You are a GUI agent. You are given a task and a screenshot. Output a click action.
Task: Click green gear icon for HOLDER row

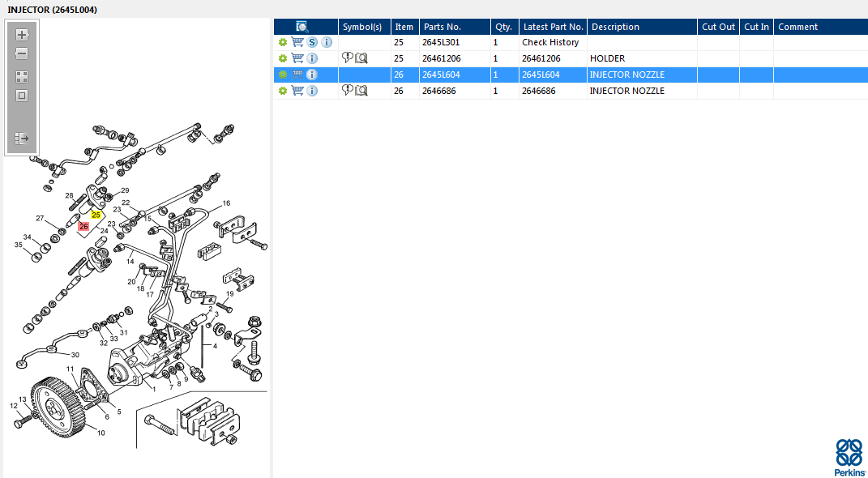283,58
